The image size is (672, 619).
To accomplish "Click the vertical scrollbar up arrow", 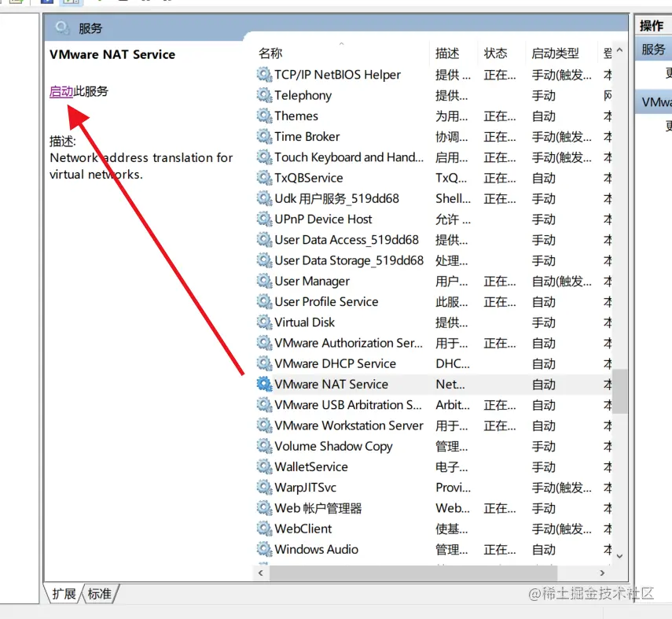I will point(619,50).
